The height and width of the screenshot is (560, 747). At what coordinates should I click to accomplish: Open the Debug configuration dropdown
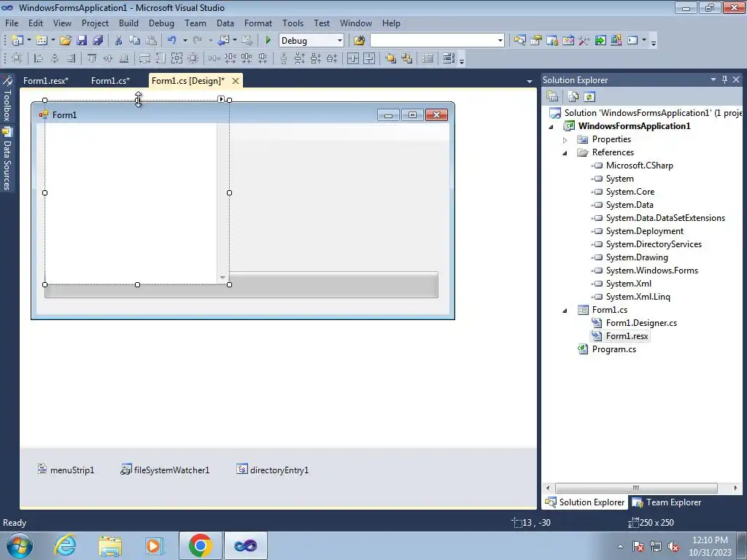[340, 41]
